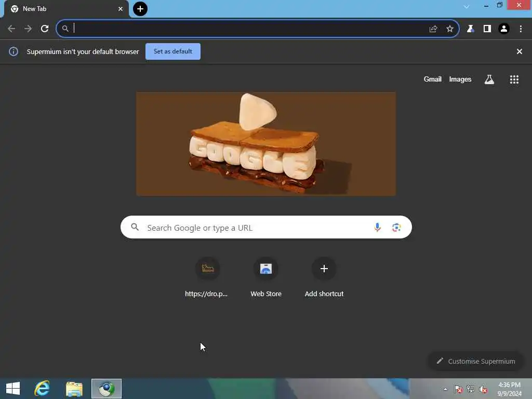This screenshot has width=532, height=399.
Task: Launch Internet Explorer from taskbar
Action: [x=42, y=389]
